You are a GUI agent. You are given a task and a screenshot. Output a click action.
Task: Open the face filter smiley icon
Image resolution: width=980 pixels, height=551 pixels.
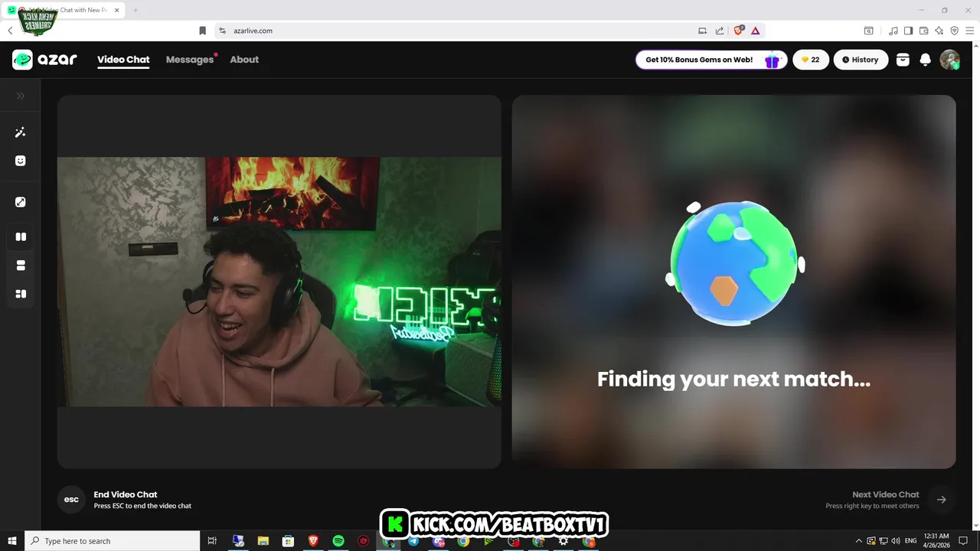coord(21,161)
